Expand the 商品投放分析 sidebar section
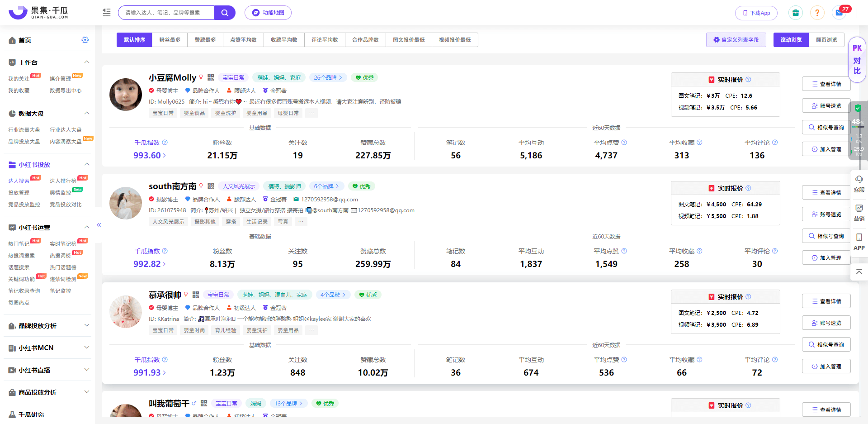The height and width of the screenshot is (424, 868). (87, 392)
